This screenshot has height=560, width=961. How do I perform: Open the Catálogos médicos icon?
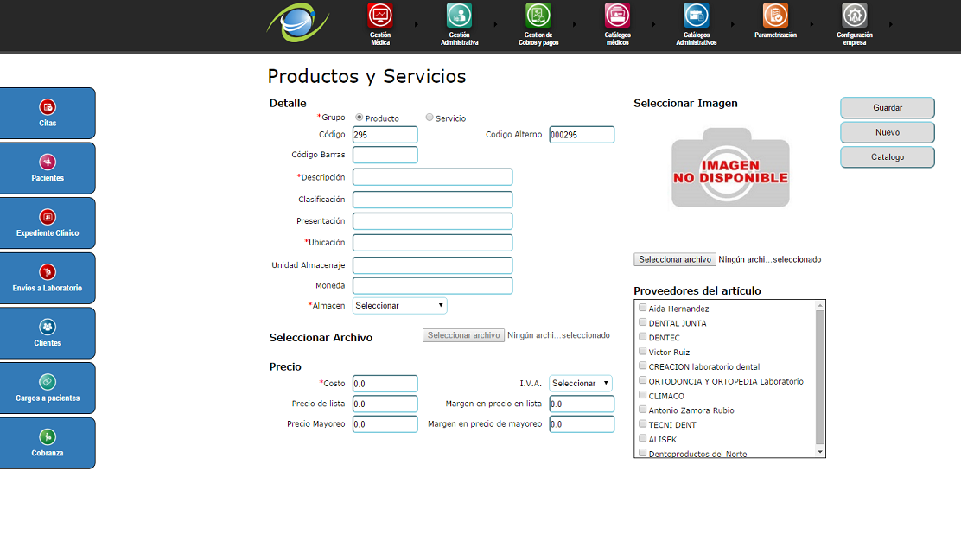coord(617,16)
